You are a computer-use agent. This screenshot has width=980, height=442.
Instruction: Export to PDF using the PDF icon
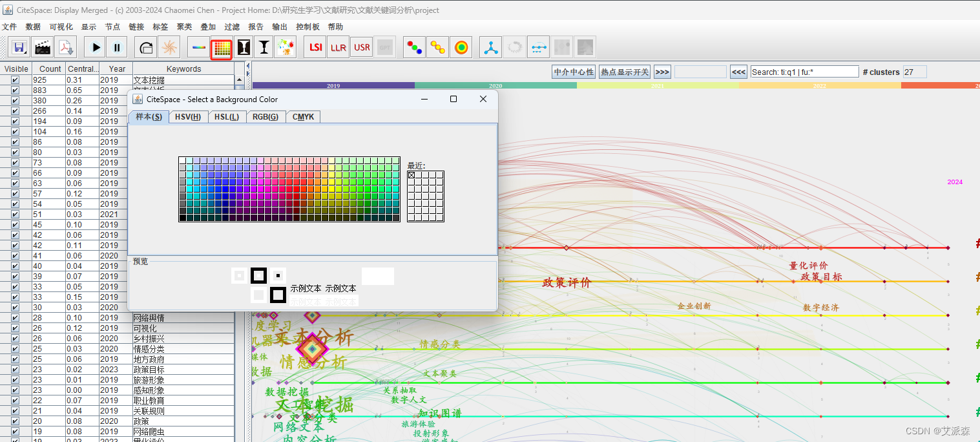pyautogui.click(x=66, y=47)
